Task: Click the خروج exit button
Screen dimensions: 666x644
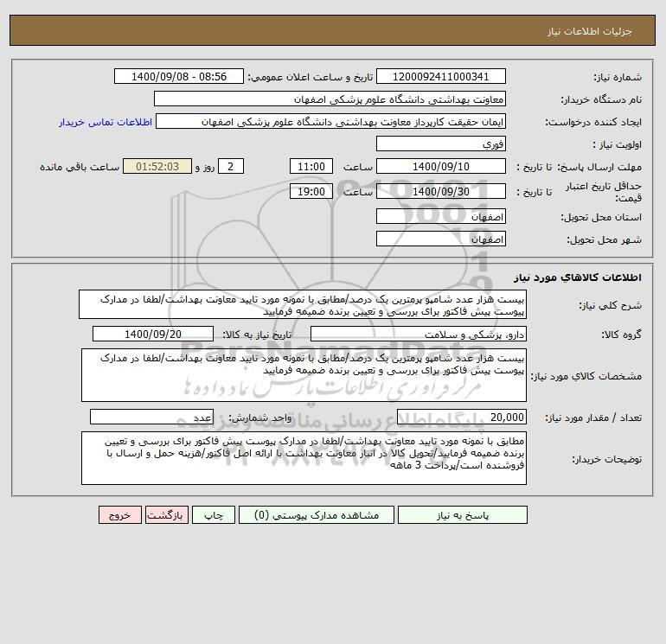Action: tap(119, 514)
